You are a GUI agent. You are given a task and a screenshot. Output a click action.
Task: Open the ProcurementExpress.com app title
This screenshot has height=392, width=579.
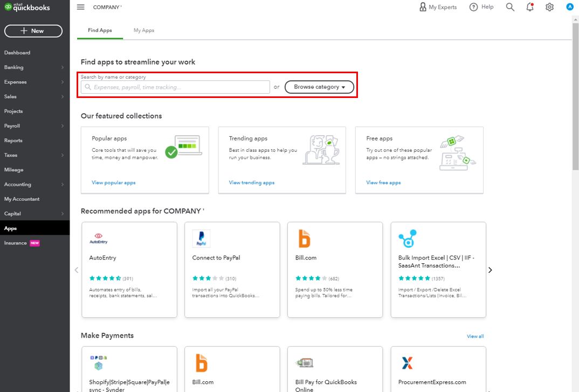pos(432,382)
